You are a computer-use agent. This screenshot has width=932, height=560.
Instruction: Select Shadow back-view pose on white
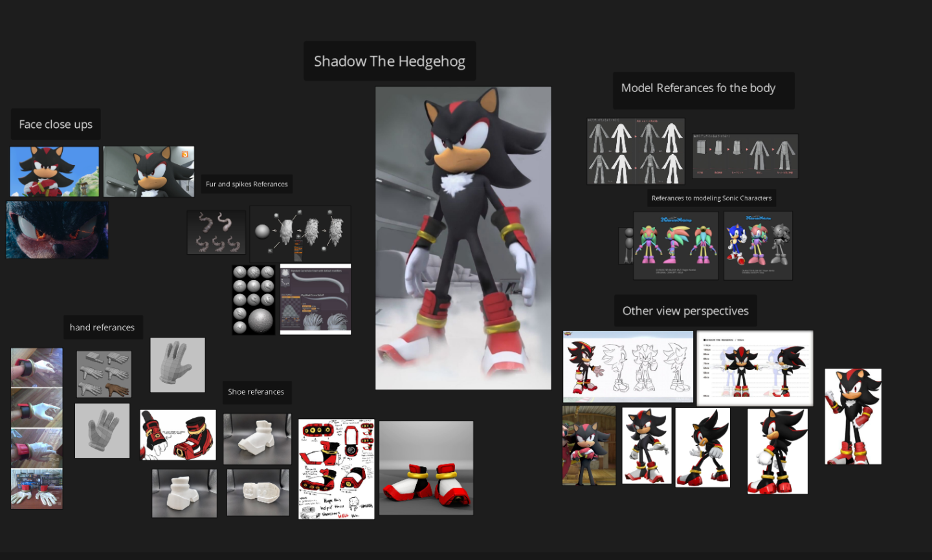tap(703, 447)
